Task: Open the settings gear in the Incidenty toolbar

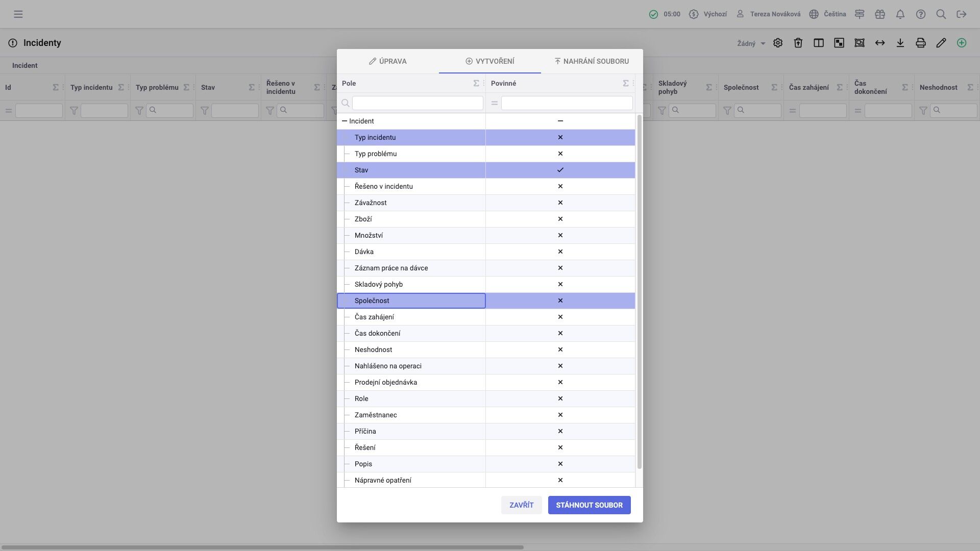Action: pyautogui.click(x=778, y=43)
